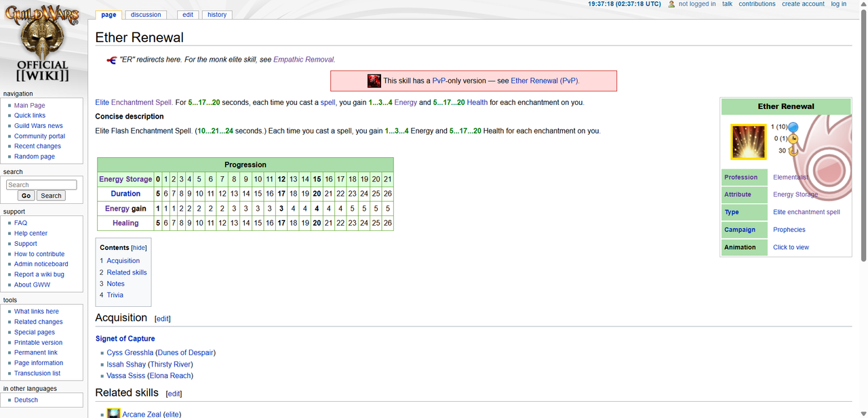Edit the Acquisition section
The width and height of the screenshot is (868, 418).
click(x=163, y=318)
